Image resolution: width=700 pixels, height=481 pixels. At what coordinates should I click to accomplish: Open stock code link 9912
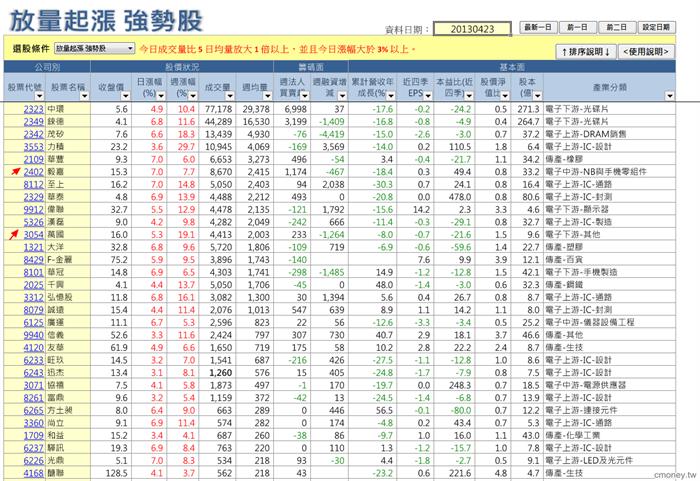coord(33,209)
